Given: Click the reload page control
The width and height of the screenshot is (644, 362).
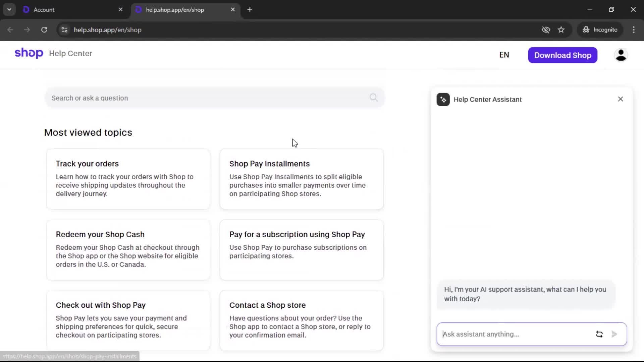Looking at the screenshot, I should click(x=44, y=30).
